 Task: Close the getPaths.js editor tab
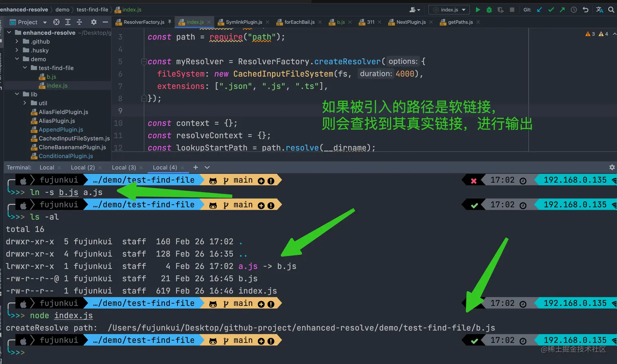coord(478,22)
